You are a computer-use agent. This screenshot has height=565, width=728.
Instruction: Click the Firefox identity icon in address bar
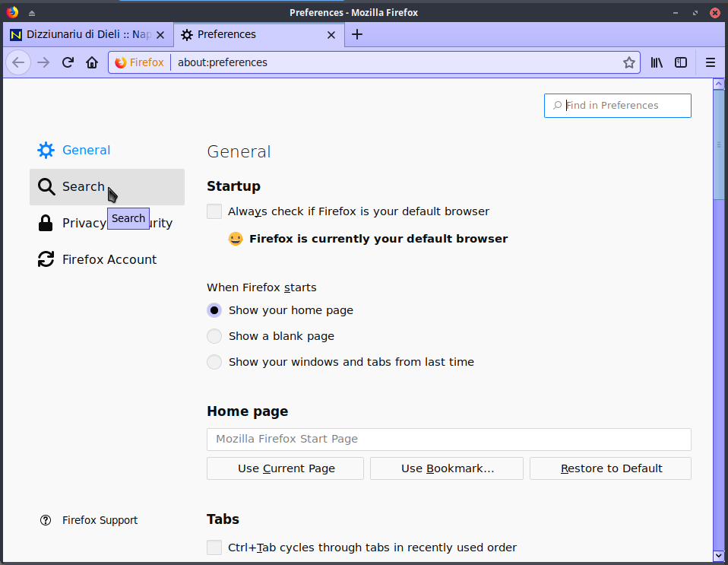click(x=121, y=62)
